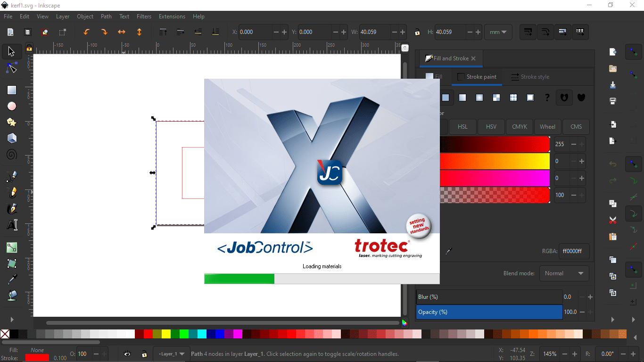Choose pattern paint type
Screen dimensions: 644x362
513,98
